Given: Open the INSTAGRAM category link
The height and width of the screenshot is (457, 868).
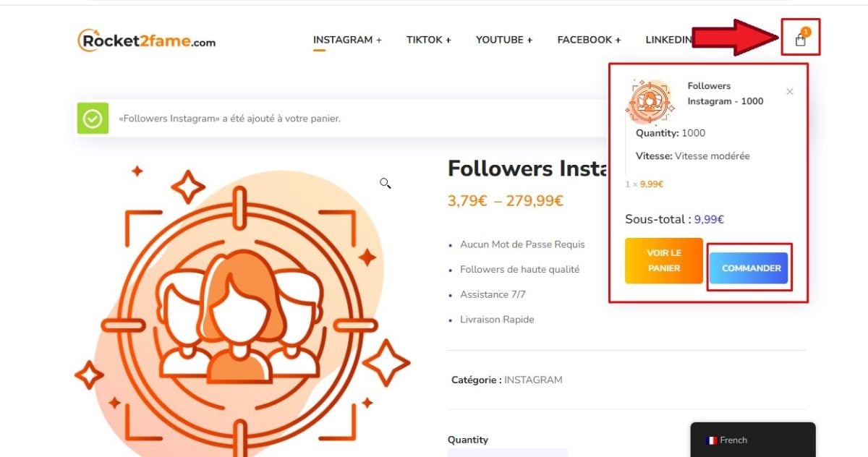Looking at the screenshot, I should (533, 380).
